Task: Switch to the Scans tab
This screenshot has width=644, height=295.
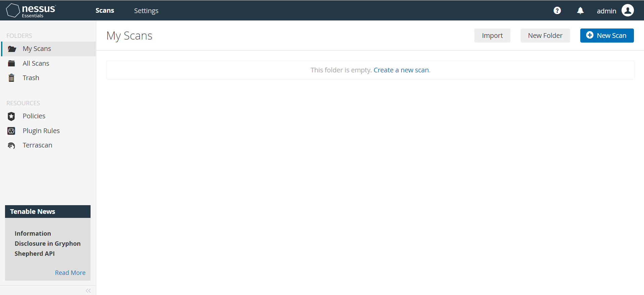Action: (x=105, y=10)
